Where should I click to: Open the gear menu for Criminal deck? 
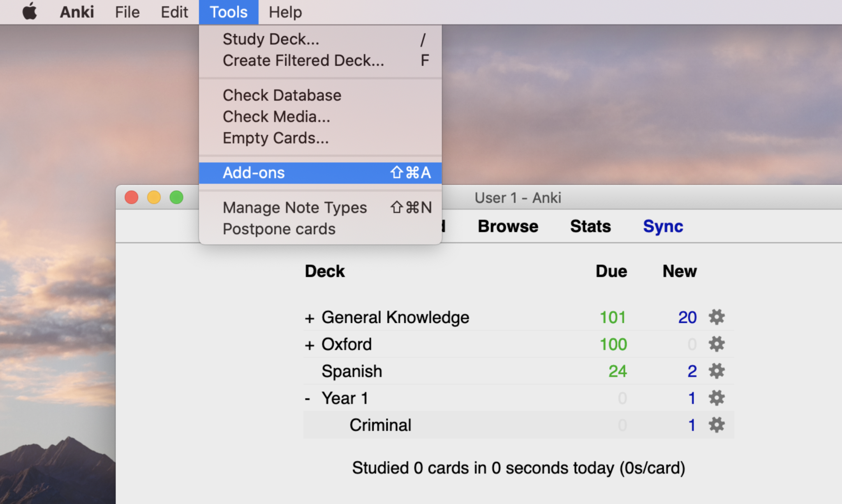point(717,425)
